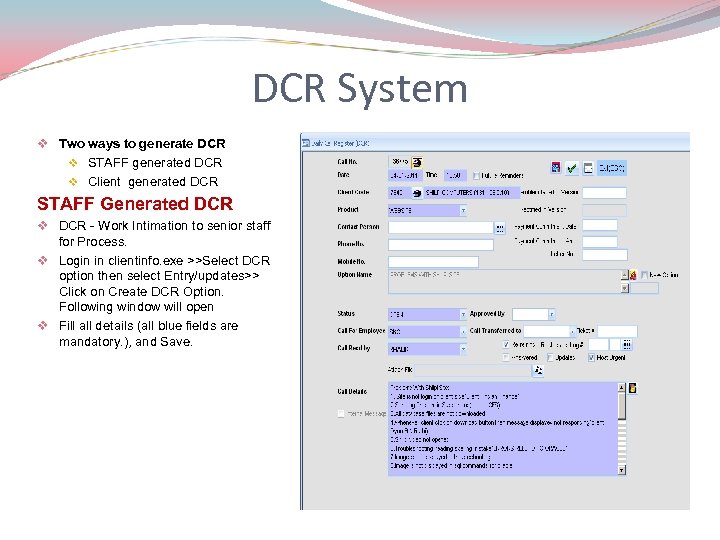
Task: Click the first blue toolbar icon above the Exit button
Action: click(556, 168)
